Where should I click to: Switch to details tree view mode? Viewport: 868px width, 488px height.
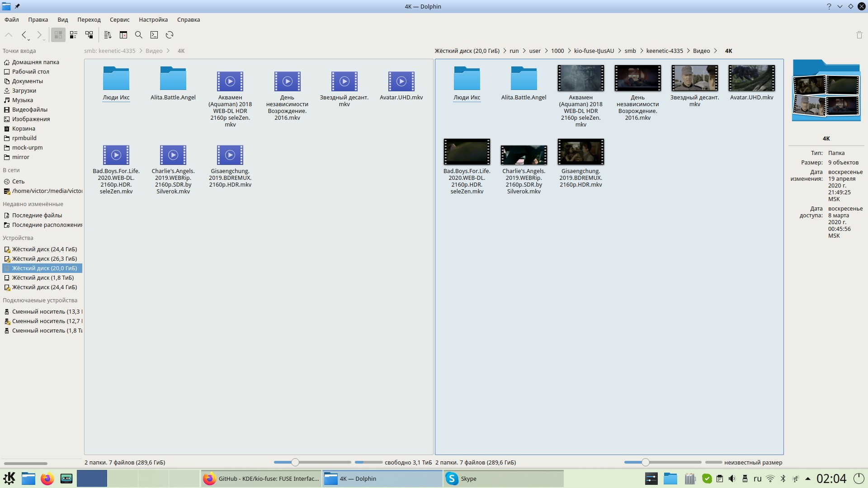pos(89,35)
